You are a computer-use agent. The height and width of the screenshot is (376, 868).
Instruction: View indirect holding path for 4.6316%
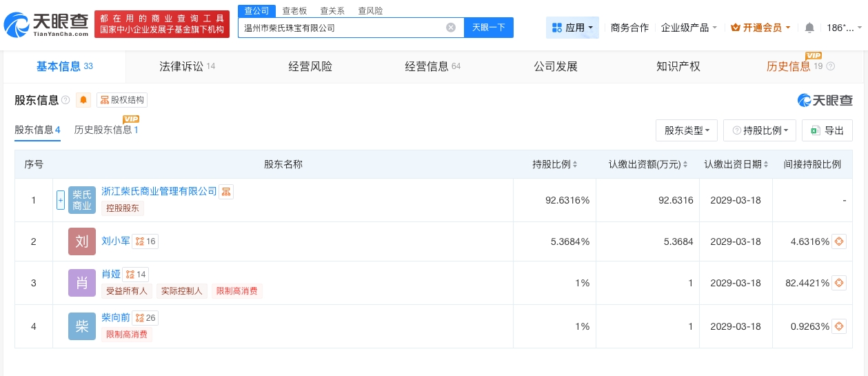pos(839,241)
